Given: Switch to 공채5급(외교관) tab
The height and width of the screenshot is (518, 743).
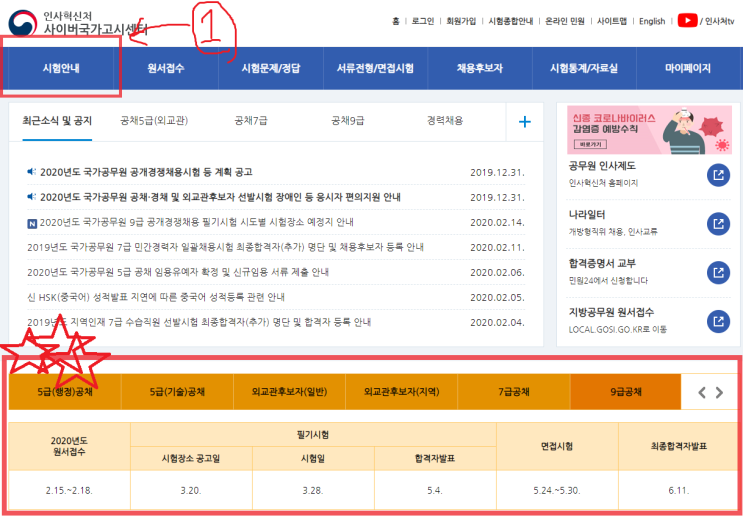Looking at the screenshot, I should (154, 121).
